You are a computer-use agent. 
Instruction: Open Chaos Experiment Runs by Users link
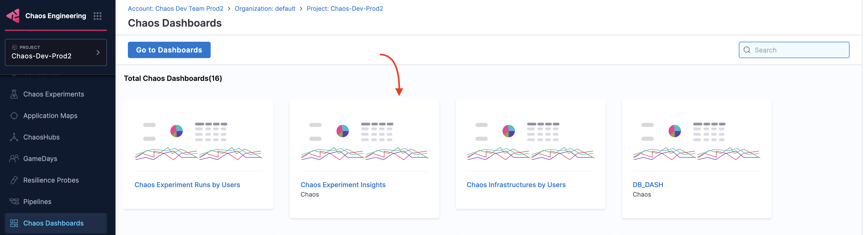click(x=187, y=185)
